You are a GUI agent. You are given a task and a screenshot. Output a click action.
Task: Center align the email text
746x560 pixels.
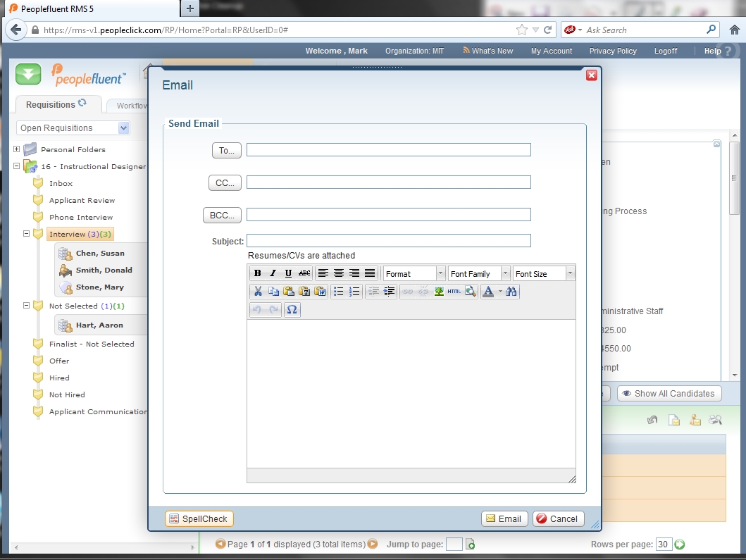tap(339, 273)
